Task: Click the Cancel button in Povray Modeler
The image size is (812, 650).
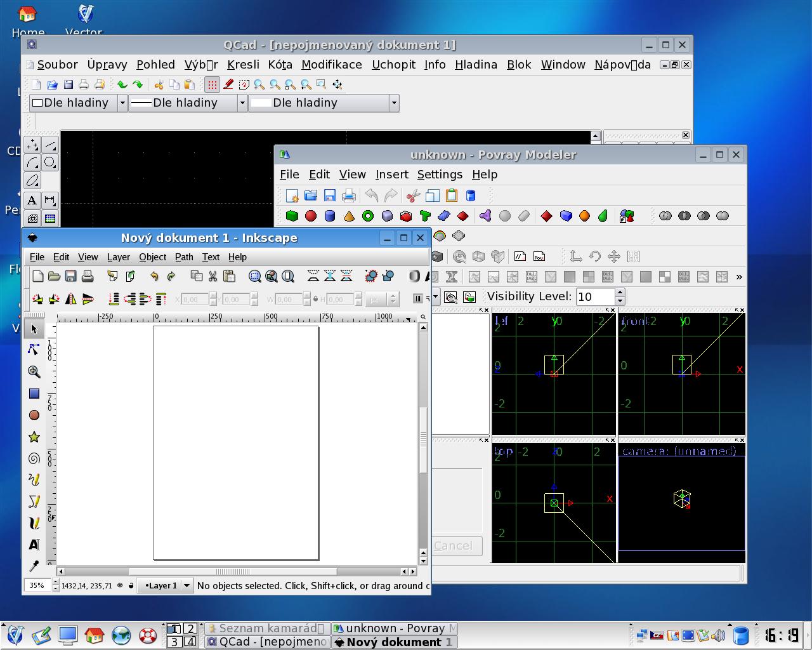Action: coord(454,546)
